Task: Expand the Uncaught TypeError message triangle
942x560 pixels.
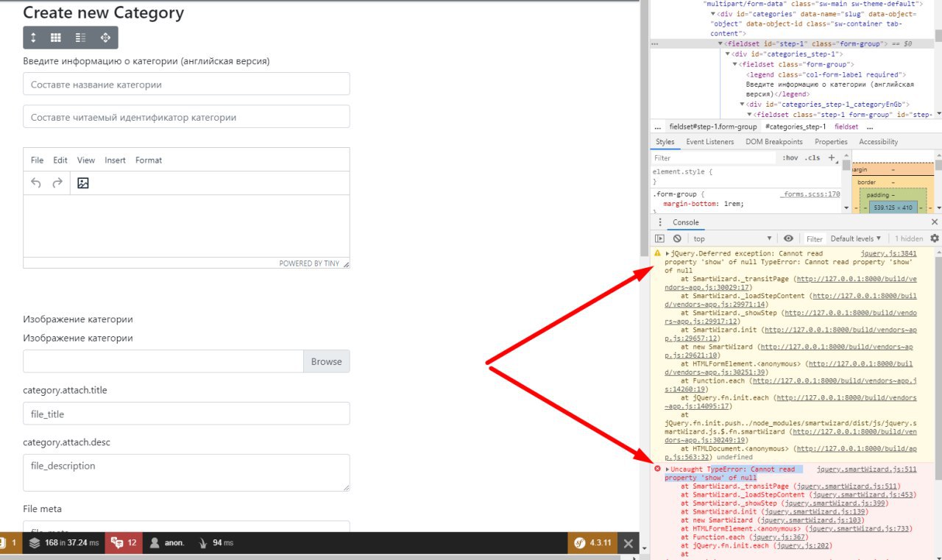Action: (x=667, y=469)
